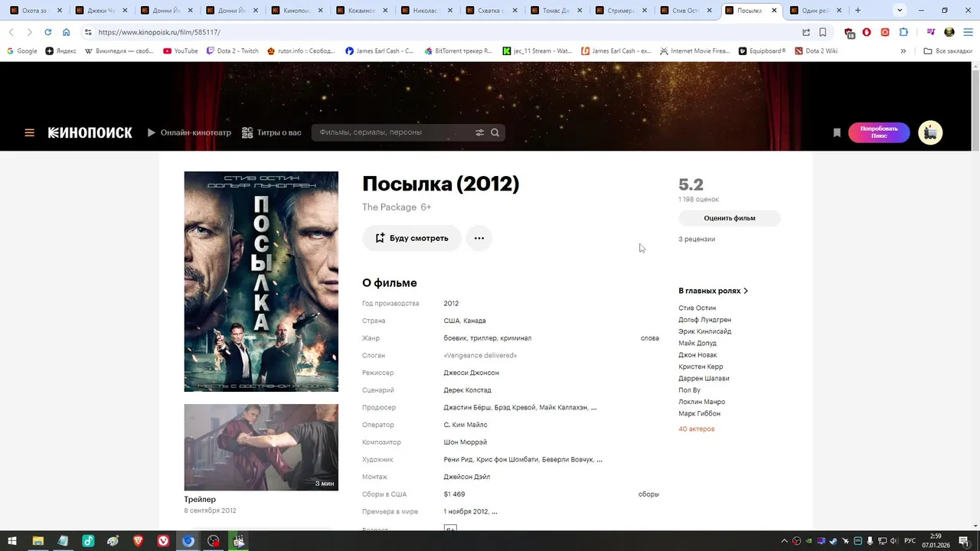This screenshot has height=551, width=980.
Task: Go to browser home page
Action: pyautogui.click(x=67, y=32)
